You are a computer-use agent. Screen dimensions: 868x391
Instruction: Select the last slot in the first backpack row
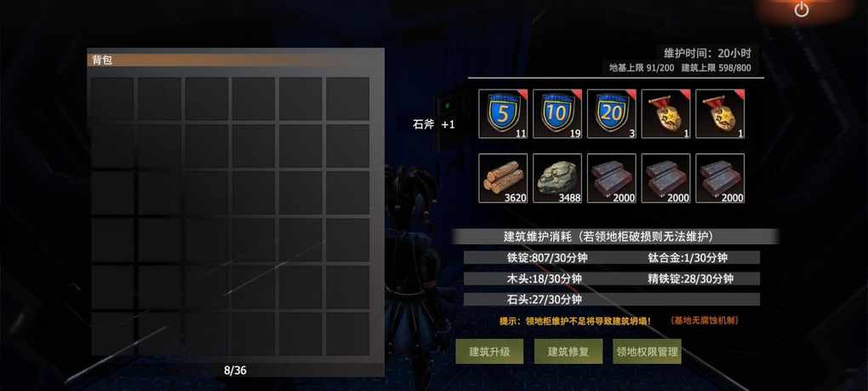[348, 99]
